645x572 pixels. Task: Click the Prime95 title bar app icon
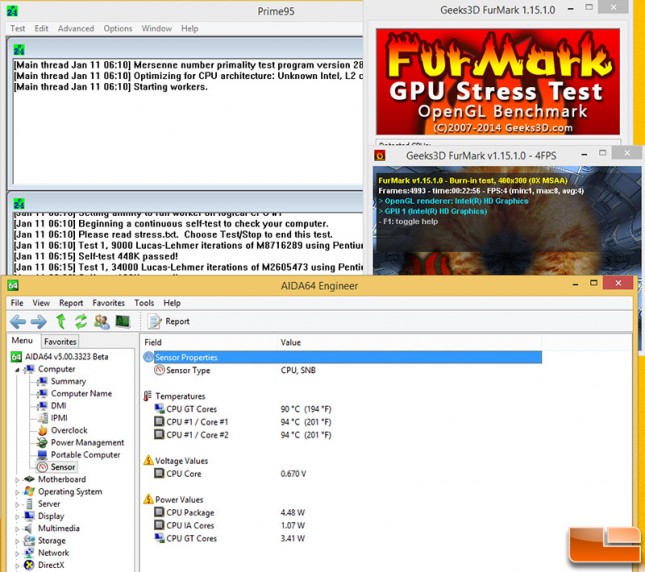pos(12,11)
